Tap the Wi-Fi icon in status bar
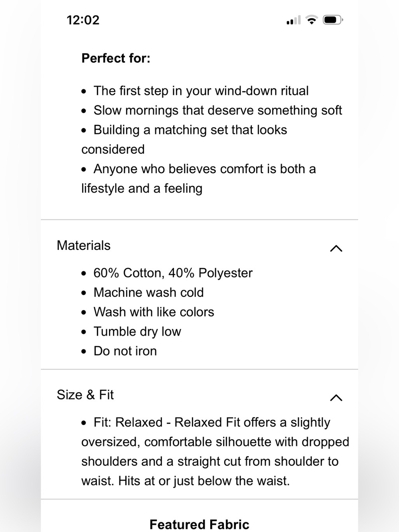Image resolution: width=399 pixels, height=532 pixels. (x=311, y=20)
